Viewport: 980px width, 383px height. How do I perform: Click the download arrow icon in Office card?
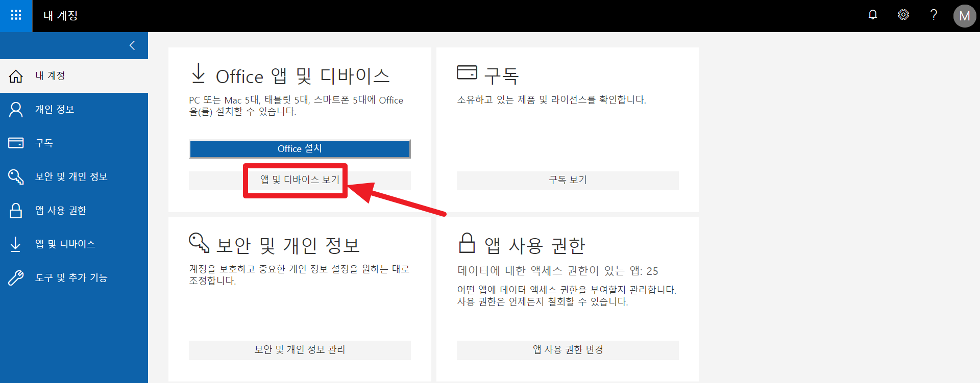pos(198,73)
